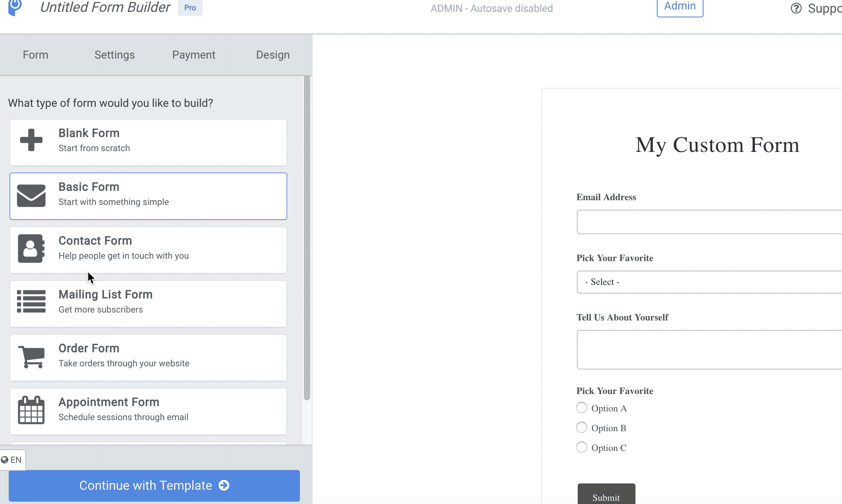Click the plus icon for Blank Form
Image resolution: width=842 pixels, height=504 pixels.
pyautogui.click(x=31, y=140)
